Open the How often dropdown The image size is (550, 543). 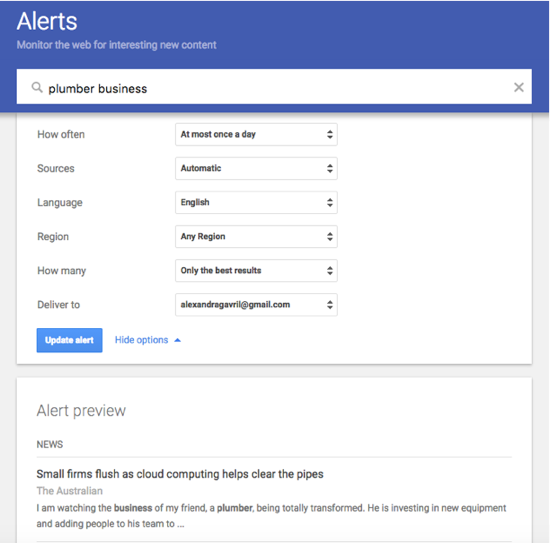(256, 134)
